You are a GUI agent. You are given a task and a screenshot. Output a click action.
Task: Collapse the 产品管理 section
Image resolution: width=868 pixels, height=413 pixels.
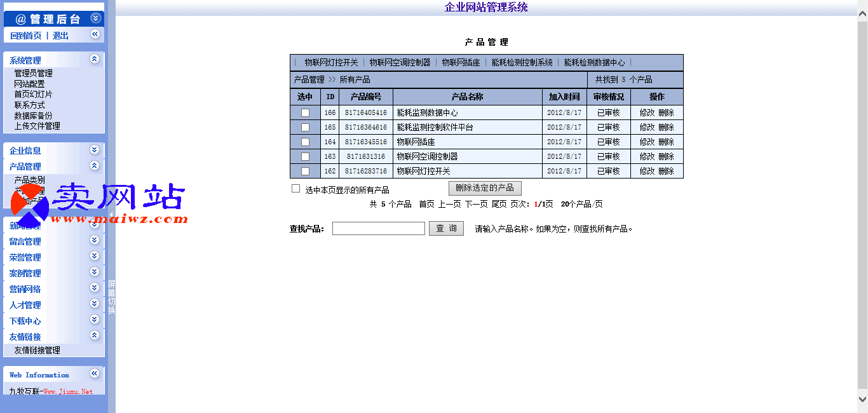(x=95, y=166)
